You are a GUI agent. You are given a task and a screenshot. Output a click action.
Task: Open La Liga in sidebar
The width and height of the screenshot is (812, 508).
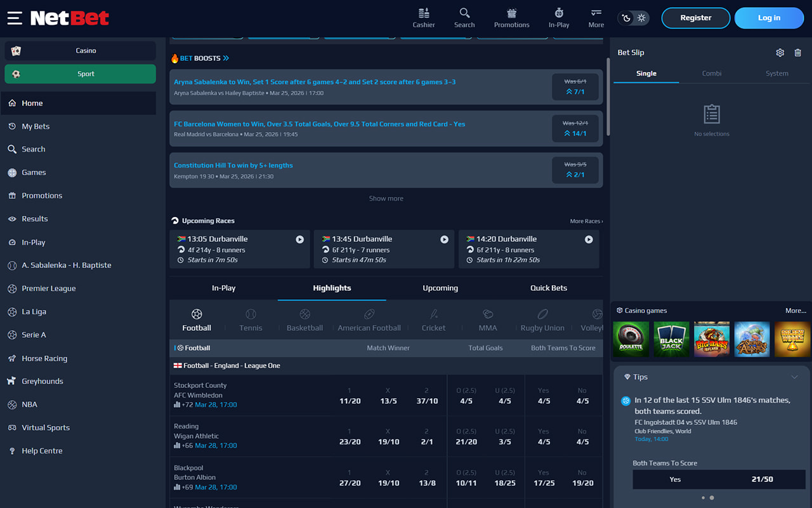coord(78,312)
